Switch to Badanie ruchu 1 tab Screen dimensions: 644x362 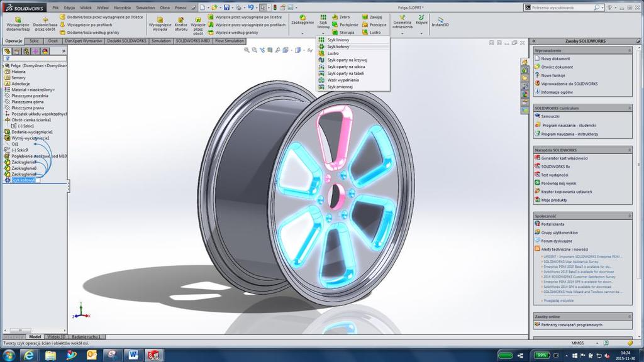(x=86, y=337)
